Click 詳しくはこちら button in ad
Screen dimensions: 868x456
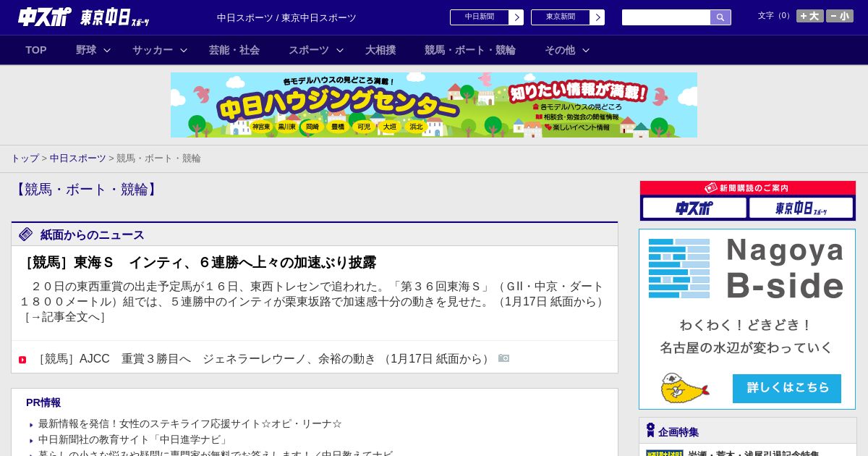pos(787,388)
